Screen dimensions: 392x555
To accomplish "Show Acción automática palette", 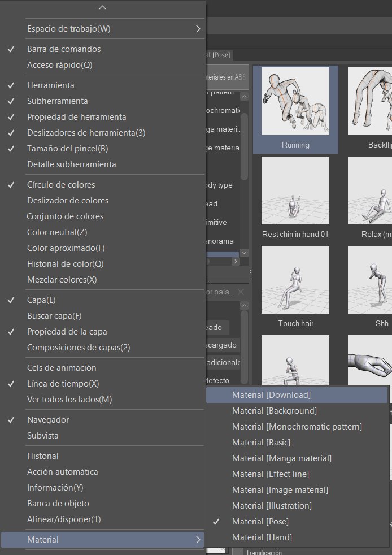I will click(x=103, y=472).
